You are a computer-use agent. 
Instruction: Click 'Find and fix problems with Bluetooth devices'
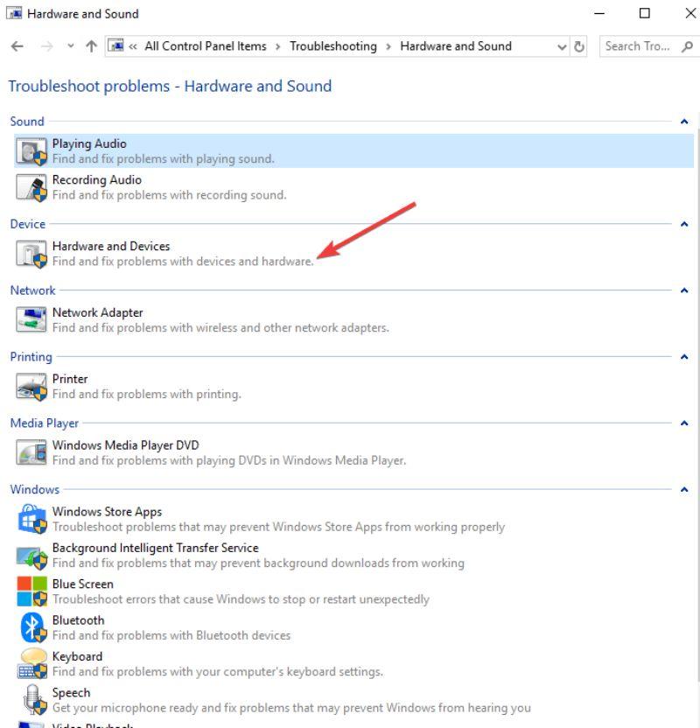tap(171, 635)
